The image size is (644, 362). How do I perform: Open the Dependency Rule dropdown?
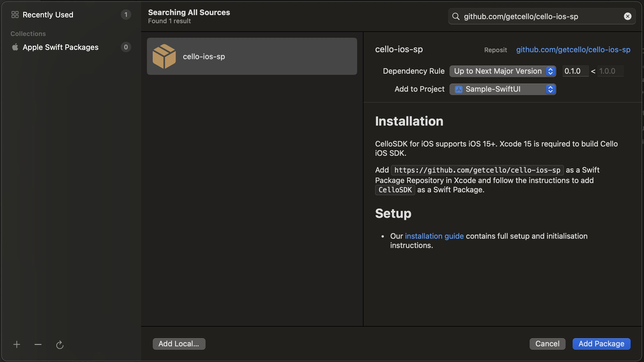(503, 71)
